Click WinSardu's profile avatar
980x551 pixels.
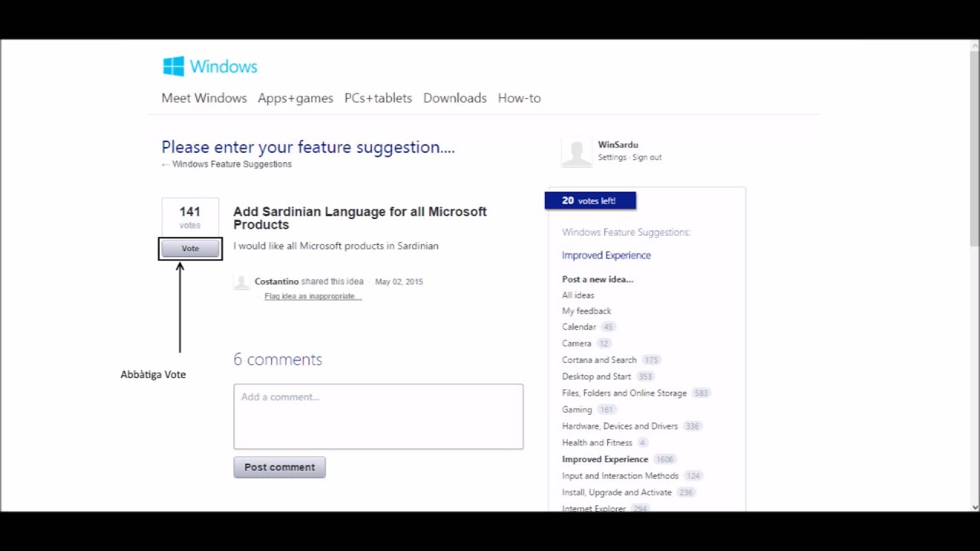(577, 152)
